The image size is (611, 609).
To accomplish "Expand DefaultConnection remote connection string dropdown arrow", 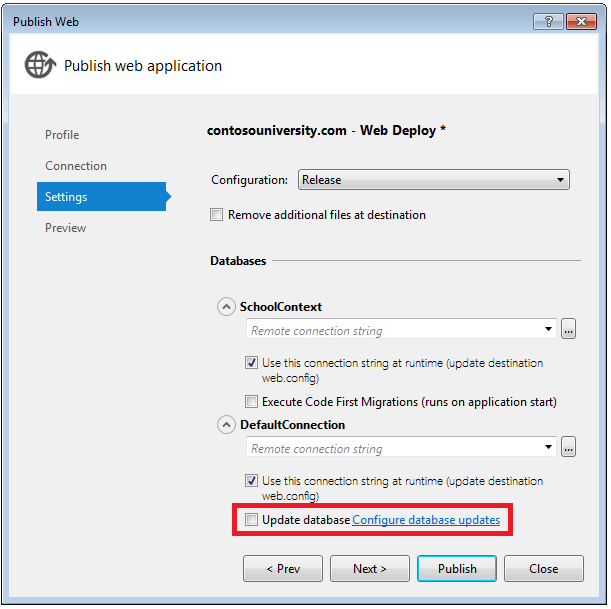I will coord(549,448).
